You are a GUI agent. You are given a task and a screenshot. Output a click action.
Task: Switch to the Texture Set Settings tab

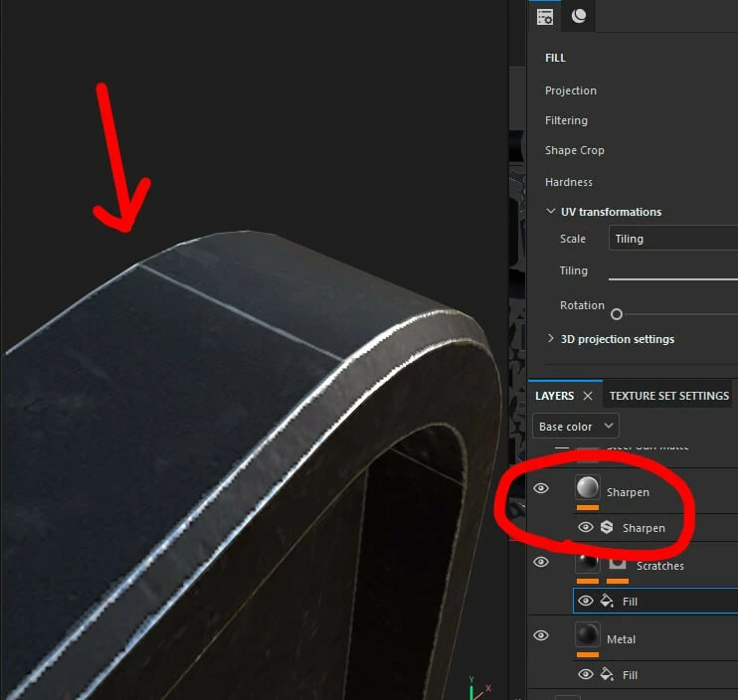coord(668,396)
